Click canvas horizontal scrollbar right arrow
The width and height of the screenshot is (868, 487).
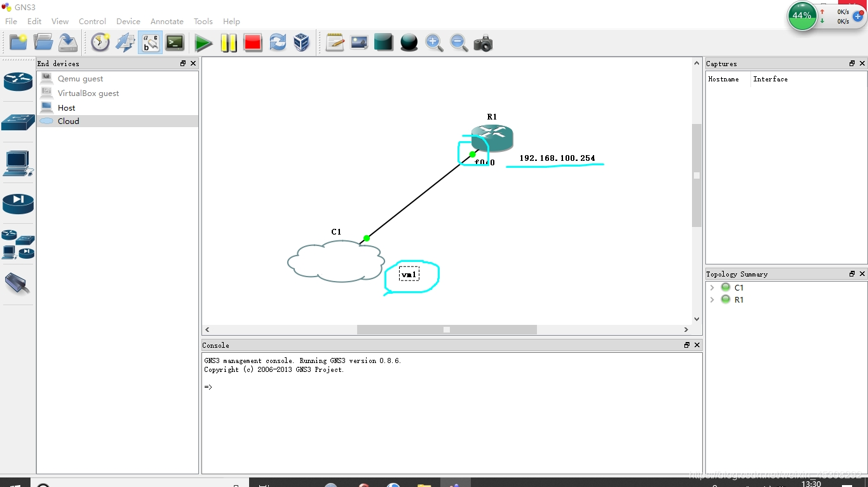pyautogui.click(x=686, y=329)
